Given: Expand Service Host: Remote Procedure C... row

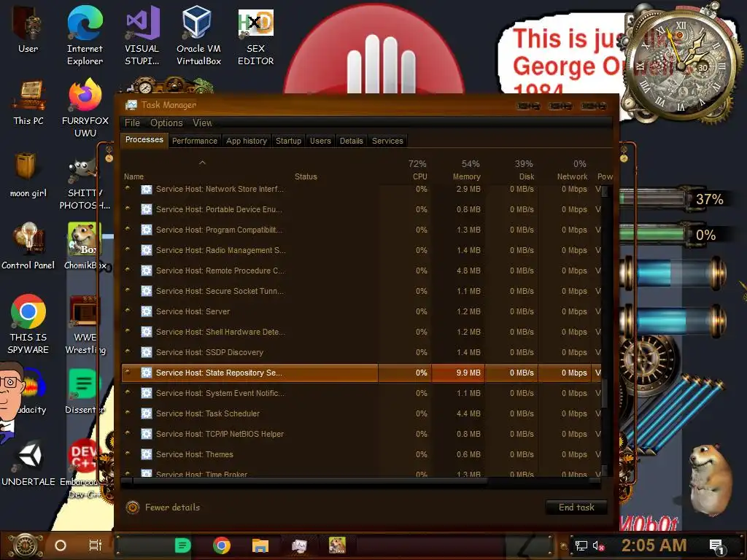Looking at the screenshot, I should [128, 270].
